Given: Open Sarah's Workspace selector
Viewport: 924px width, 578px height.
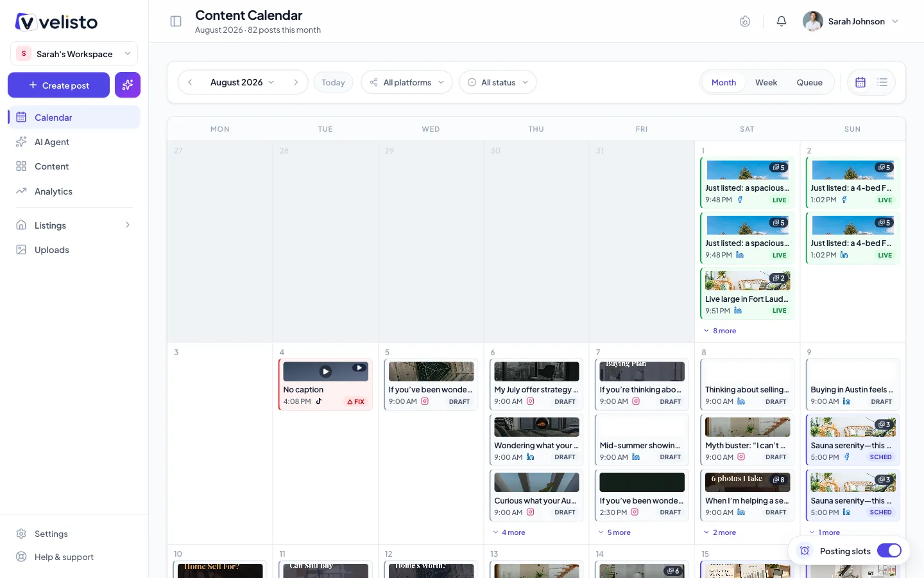Looking at the screenshot, I should [x=74, y=54].
